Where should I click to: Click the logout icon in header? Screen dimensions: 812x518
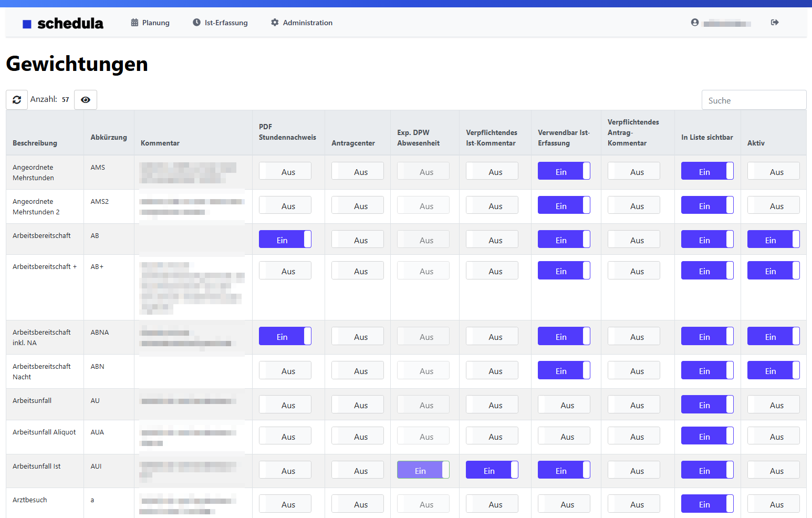click(775, 23)
